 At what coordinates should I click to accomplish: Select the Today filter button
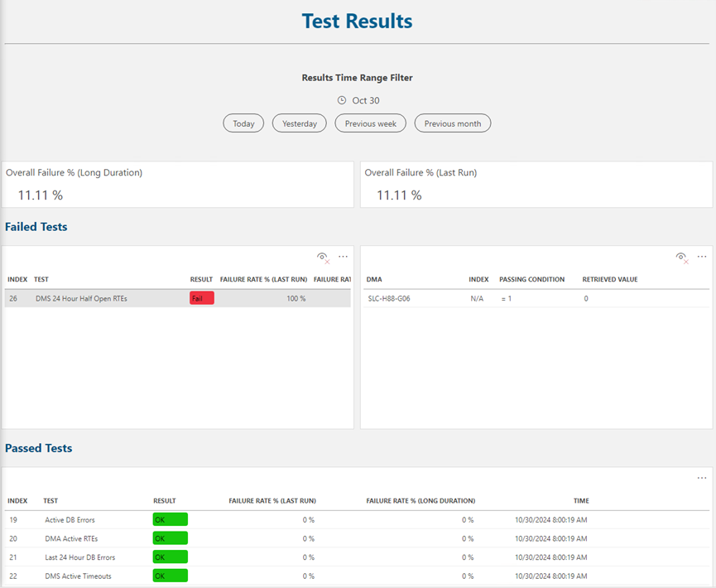(243, 123)
